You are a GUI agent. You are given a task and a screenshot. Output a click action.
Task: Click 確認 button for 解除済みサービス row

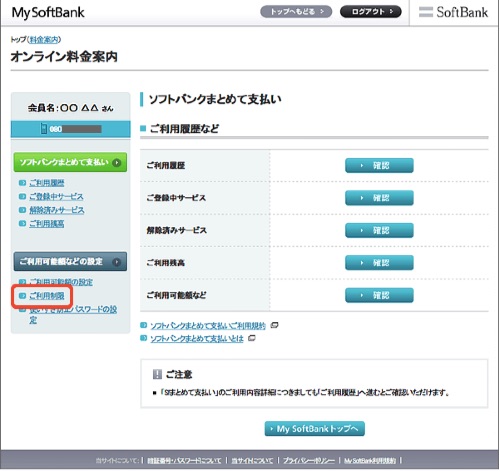pyautogui.click(x=379, y=230)
